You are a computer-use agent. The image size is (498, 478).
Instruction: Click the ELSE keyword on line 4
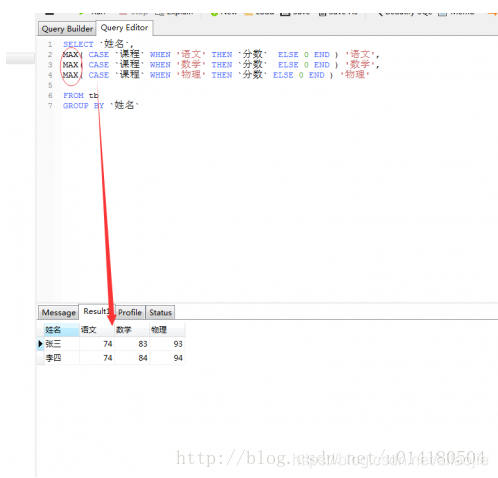click(283, 75)
